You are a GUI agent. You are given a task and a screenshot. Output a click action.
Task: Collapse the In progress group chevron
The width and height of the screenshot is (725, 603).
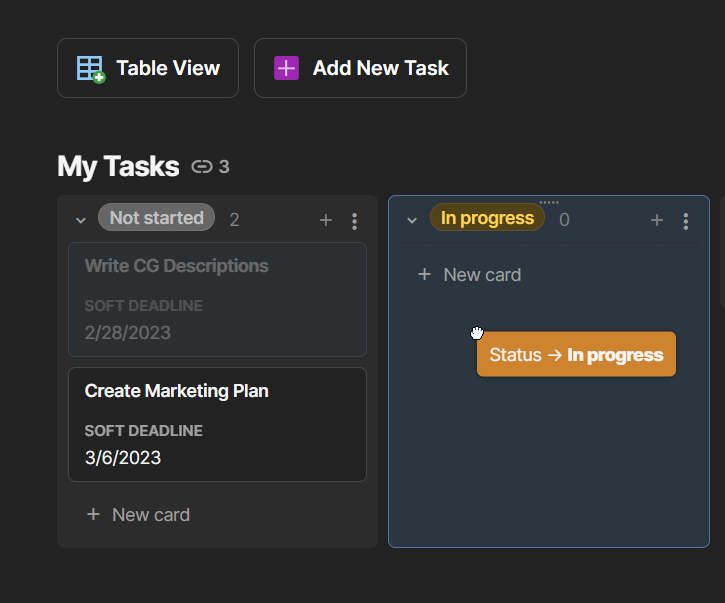[x=412, y=220]
